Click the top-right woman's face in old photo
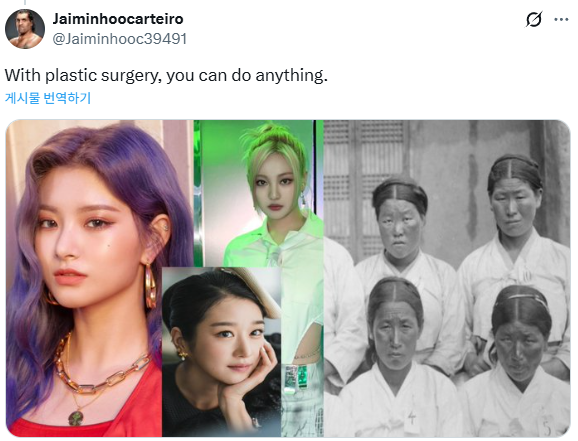The image size is (578, 441). coord(514,208)
